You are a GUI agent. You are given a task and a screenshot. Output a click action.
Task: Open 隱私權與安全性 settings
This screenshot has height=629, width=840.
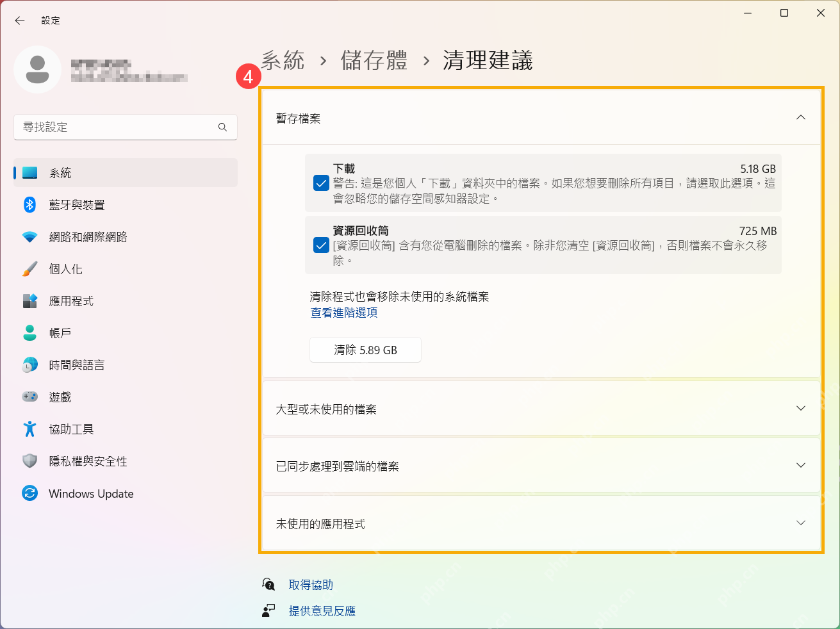(x=126, y=461)
